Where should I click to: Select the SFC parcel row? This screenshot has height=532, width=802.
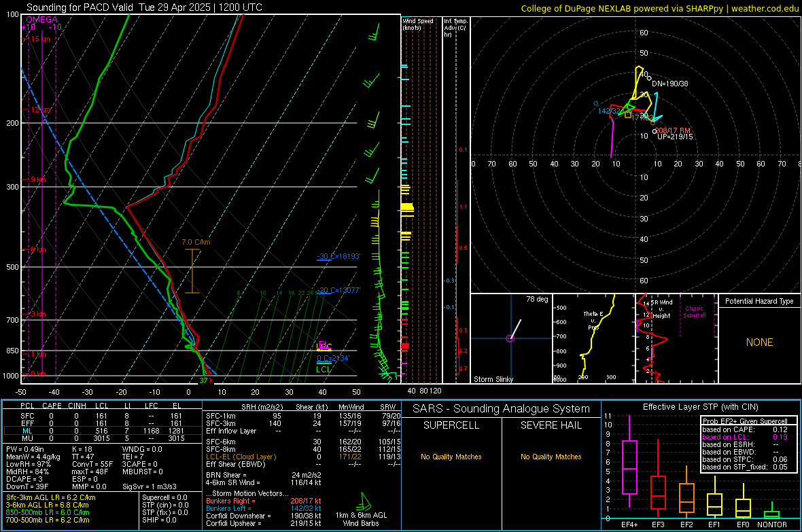coord(103,416)
